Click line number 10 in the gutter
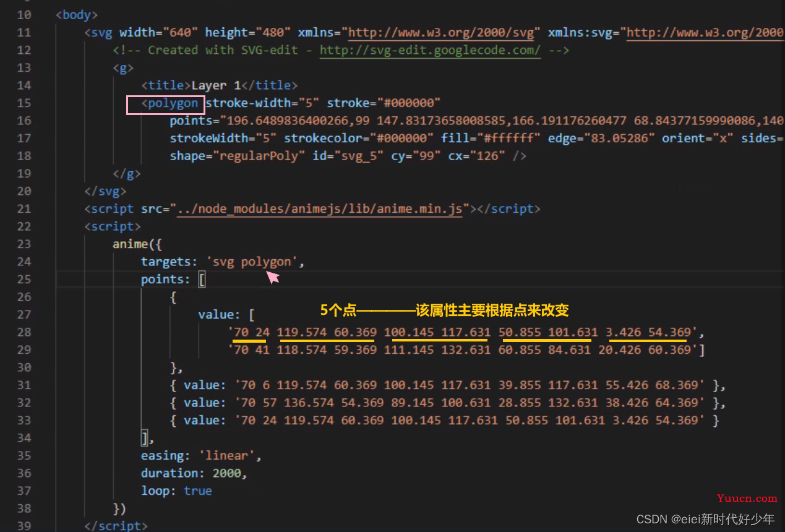Viewport: 785px width, 532px height. click(x=24, y=14)
